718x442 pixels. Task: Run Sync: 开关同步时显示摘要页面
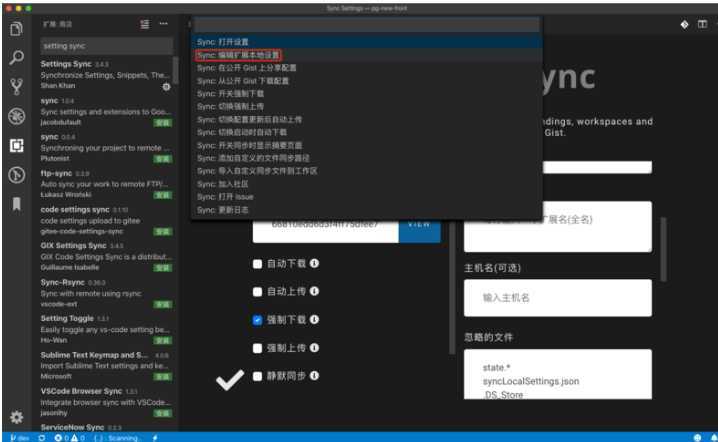tap(366, 145)
